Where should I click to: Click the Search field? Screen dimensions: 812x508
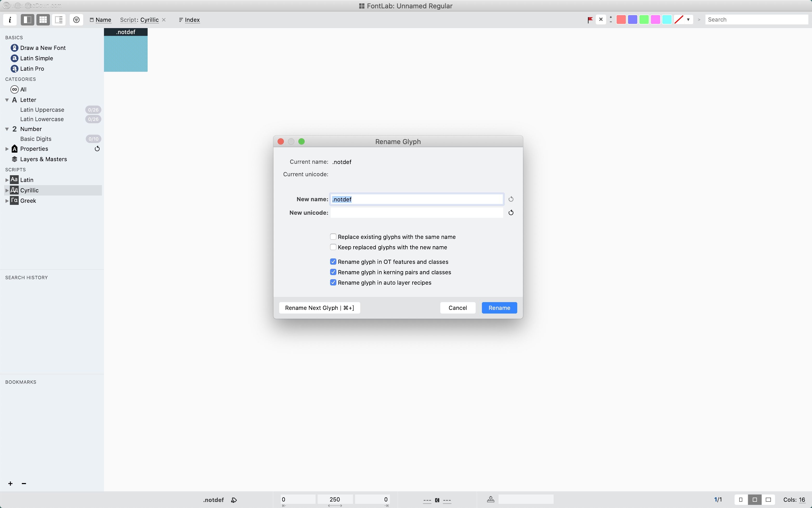click(x=756, y=19)
